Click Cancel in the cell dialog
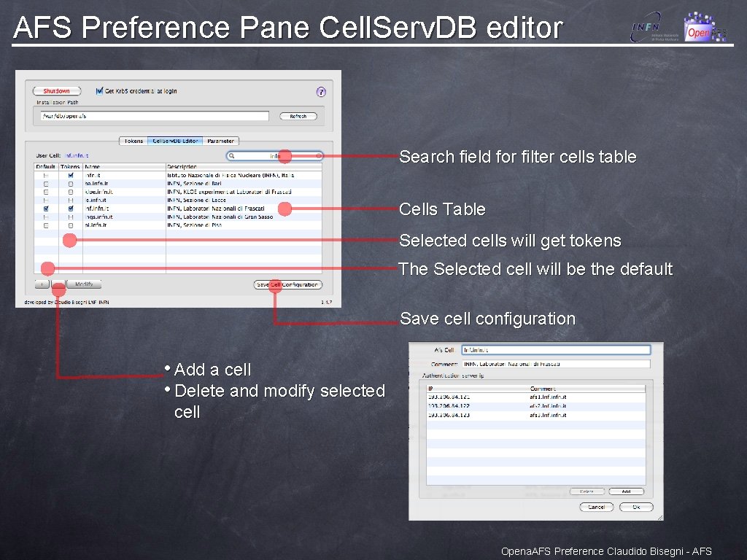The height and width of the screenshot is (560, 747). (597, 507)
